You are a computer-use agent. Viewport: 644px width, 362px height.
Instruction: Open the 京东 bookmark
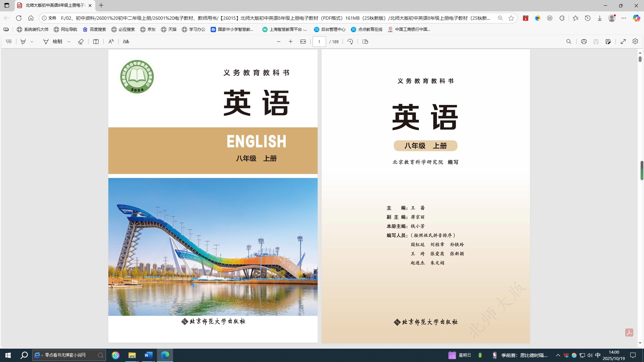coord(148,29)
